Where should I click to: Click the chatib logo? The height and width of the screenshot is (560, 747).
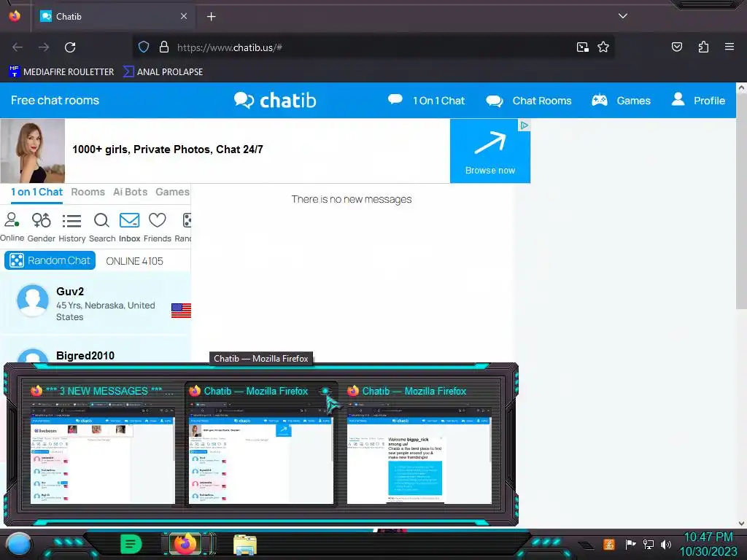(x=275, y=101)
